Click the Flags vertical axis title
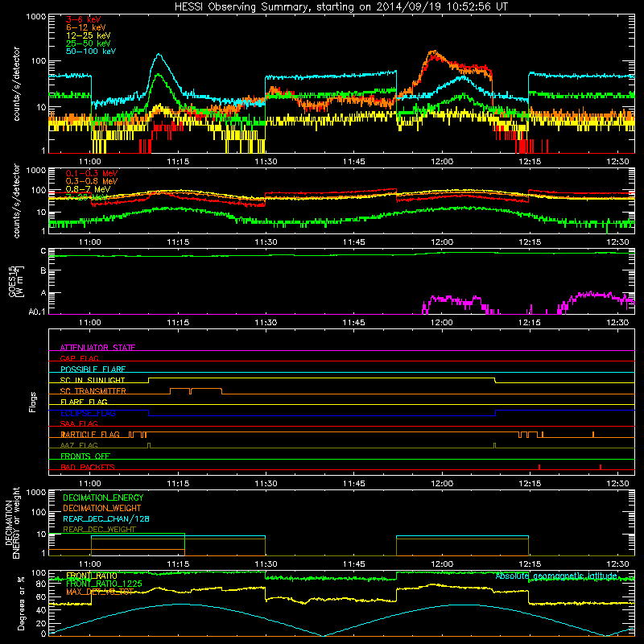644x644 pixels. (33, 402)
